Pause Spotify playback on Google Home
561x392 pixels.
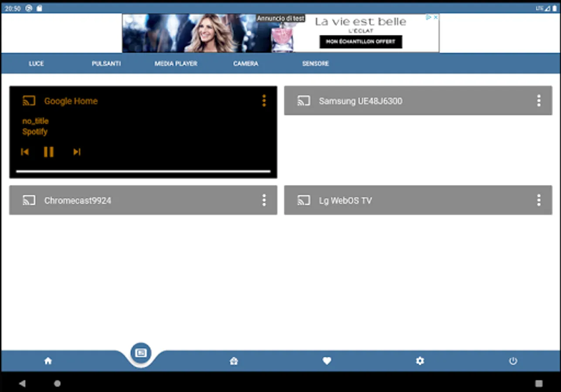click(49, 152)
